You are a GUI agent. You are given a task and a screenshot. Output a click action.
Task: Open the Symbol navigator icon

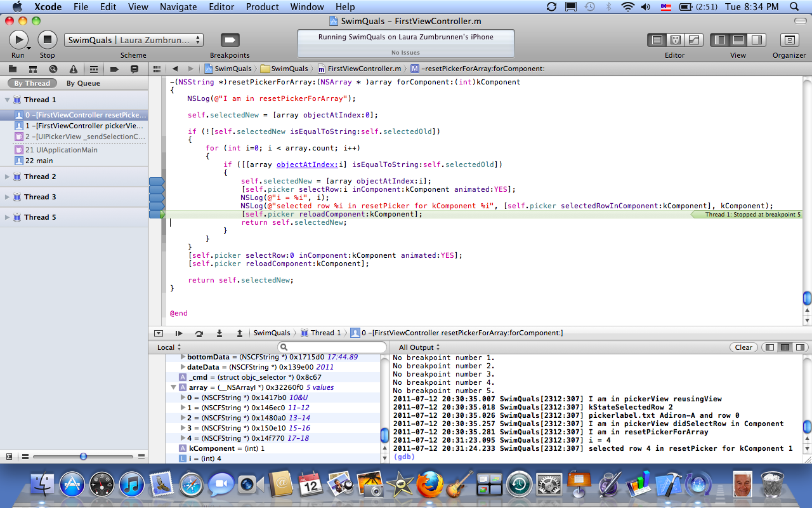click(33, 69)
